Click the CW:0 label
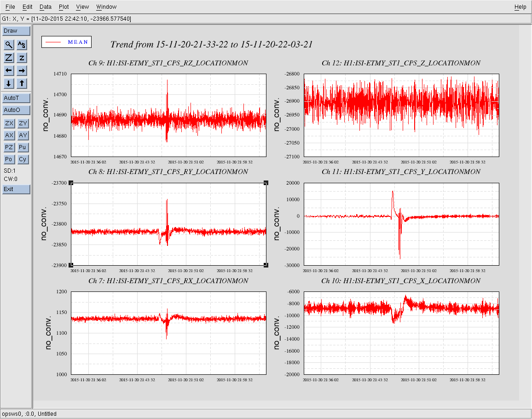The image size is (532, 419). [11, 179]
